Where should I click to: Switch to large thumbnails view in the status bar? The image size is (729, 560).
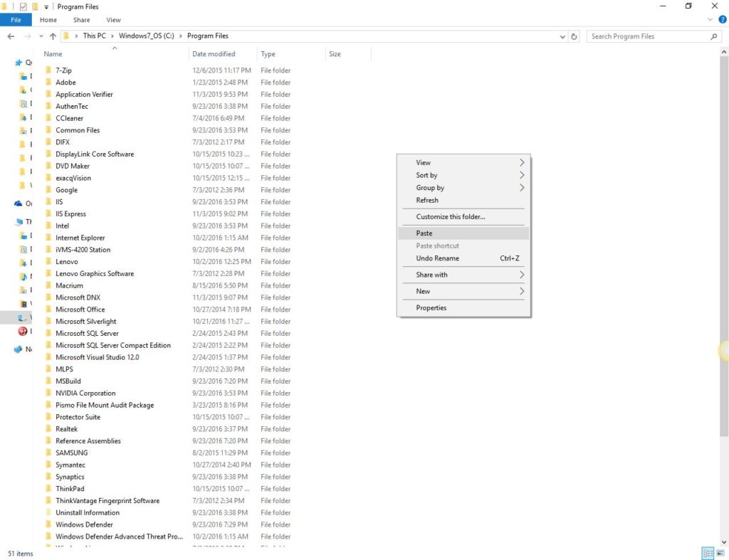(x=720, y=553)
